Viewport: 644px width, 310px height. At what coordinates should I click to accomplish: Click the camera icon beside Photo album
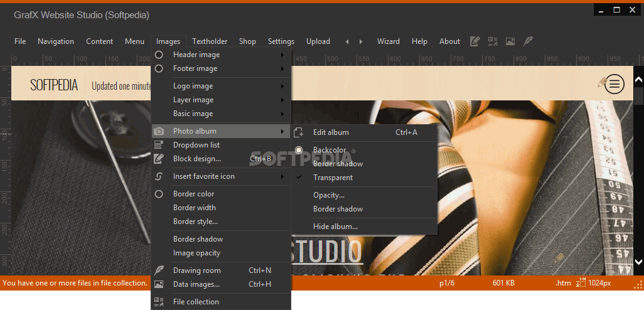159,131
